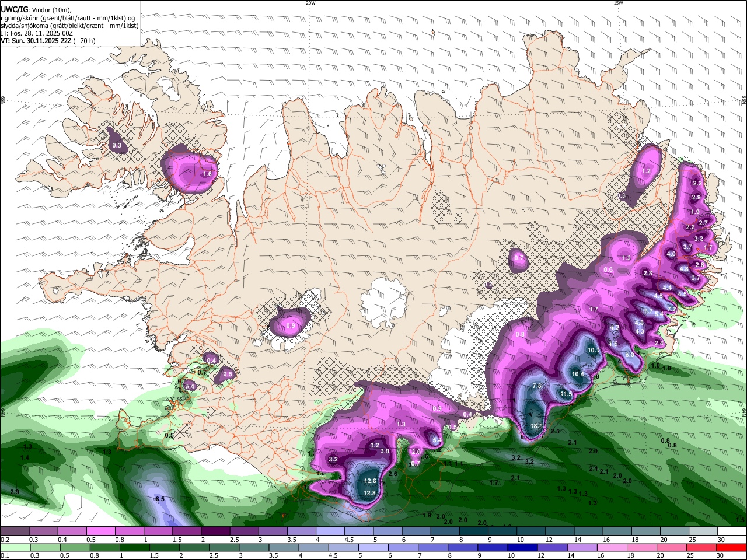Viewport: 747px width, 560px height.
Task: Click the 6.5 rain value off southwest coast
Action: (160, 499)
